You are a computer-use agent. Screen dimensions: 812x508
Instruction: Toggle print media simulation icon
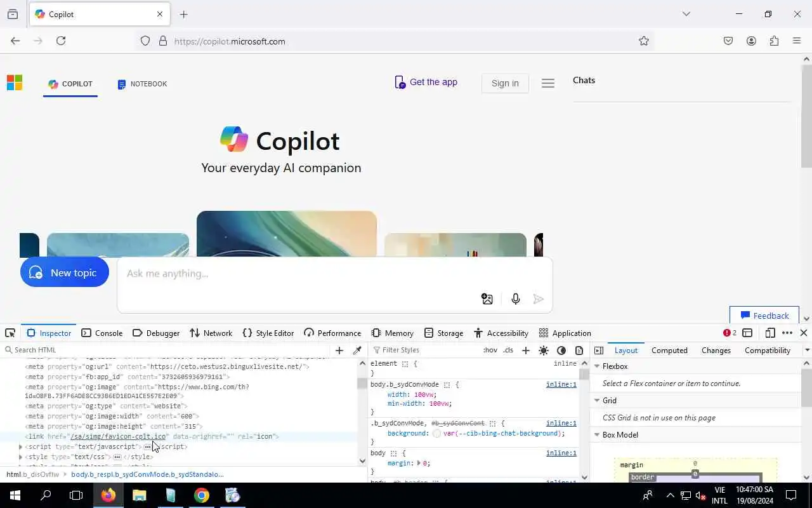tap(579, 350)
